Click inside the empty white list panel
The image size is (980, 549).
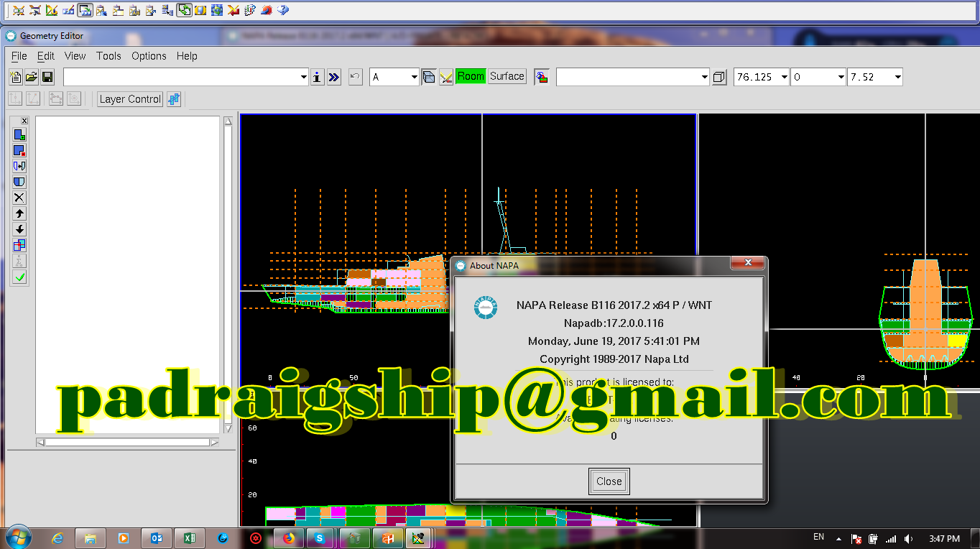[x=127, y=274]
